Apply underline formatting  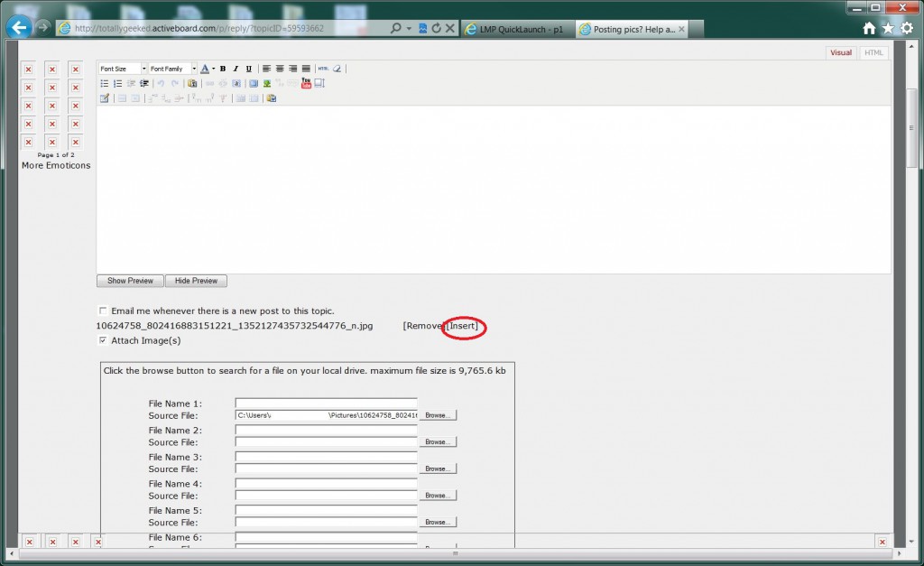249,69
